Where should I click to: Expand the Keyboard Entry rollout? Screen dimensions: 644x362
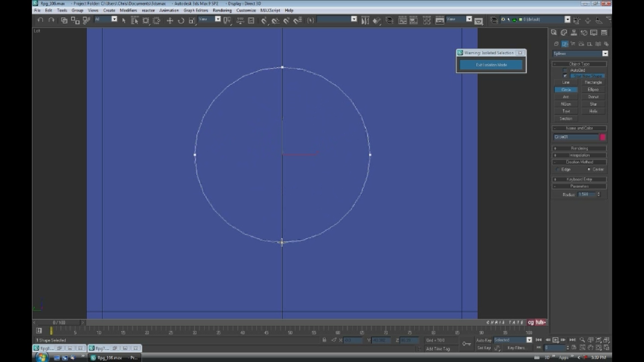(579, 179)
